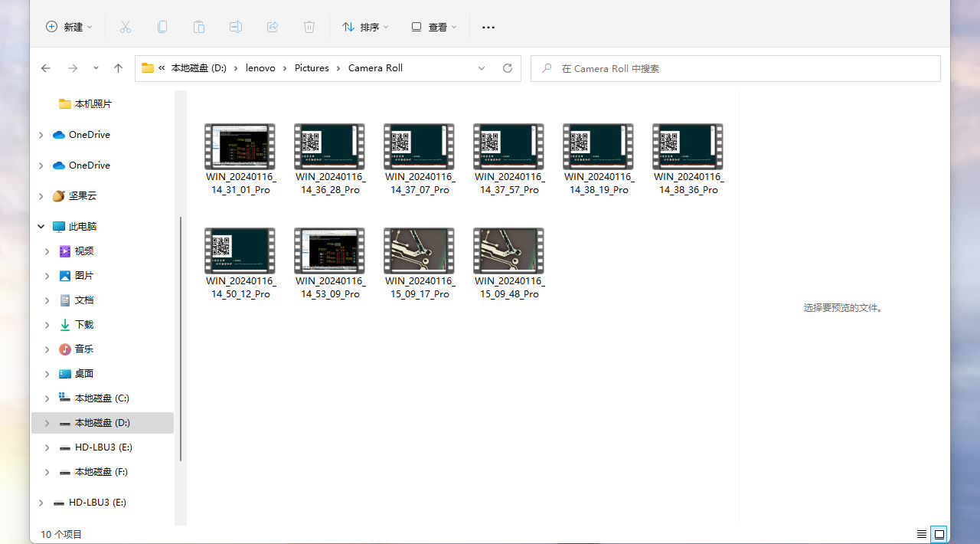
Task: Select video WIN_20240116_14_53_09_Pro
Action: point(329,264)
